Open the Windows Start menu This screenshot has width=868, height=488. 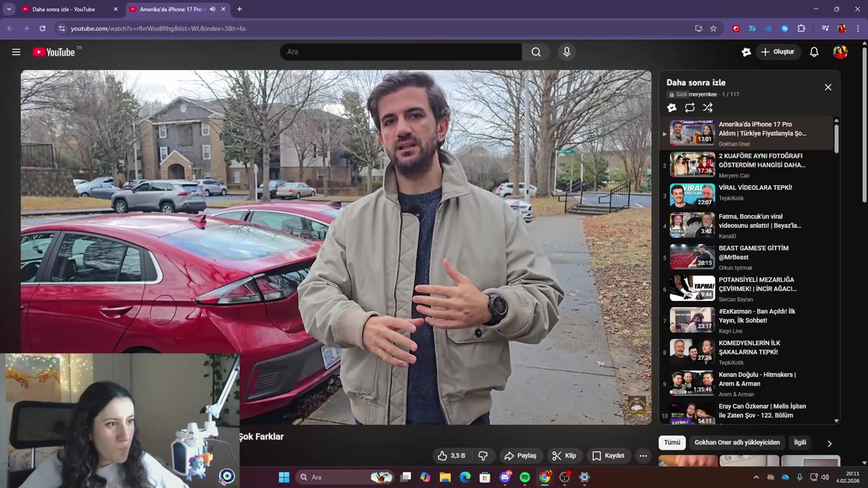coord(284,477)
